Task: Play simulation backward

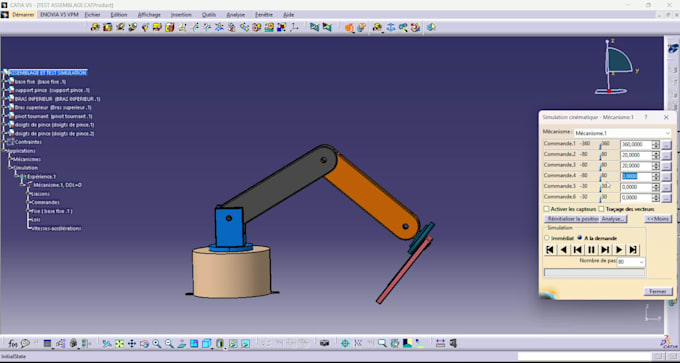Action: 563,250
